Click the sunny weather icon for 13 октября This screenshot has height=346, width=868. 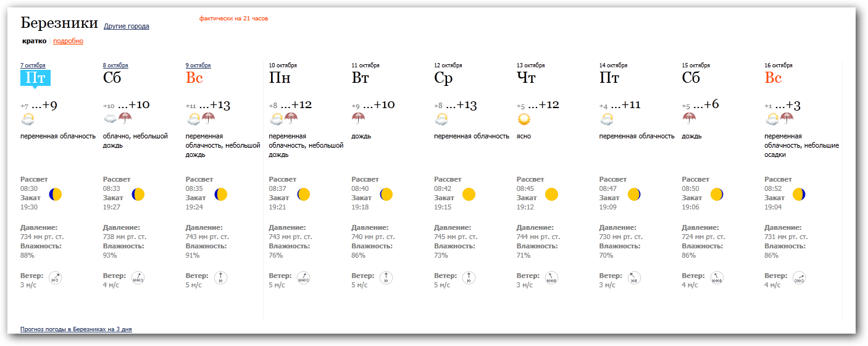click(x=524, y=119)
